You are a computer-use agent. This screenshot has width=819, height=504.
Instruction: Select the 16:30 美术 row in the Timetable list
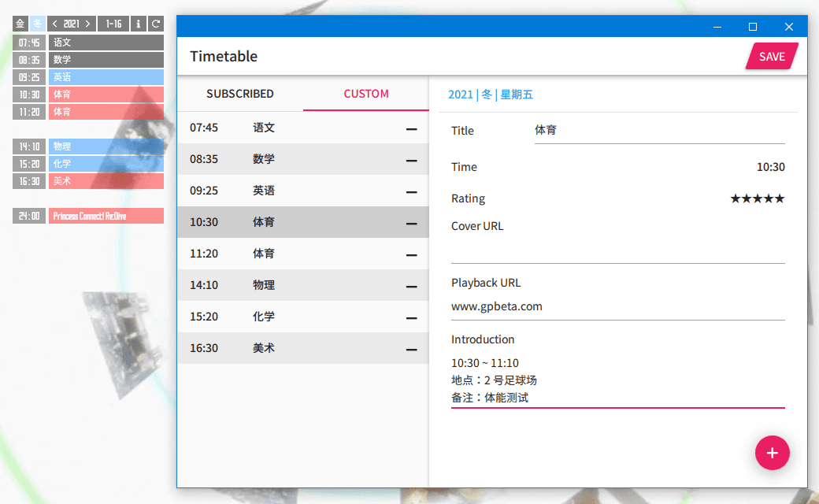click(303, 348)
